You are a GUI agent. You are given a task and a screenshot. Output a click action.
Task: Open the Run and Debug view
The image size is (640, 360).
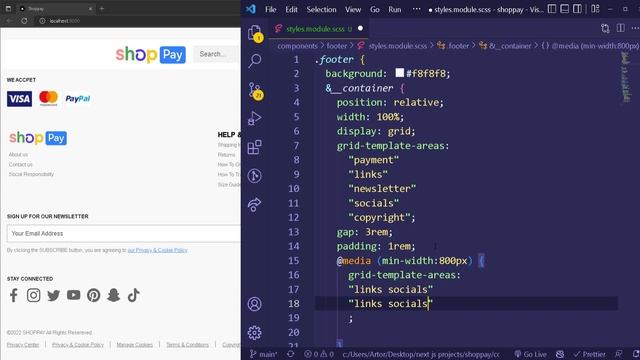pos(255,118)
